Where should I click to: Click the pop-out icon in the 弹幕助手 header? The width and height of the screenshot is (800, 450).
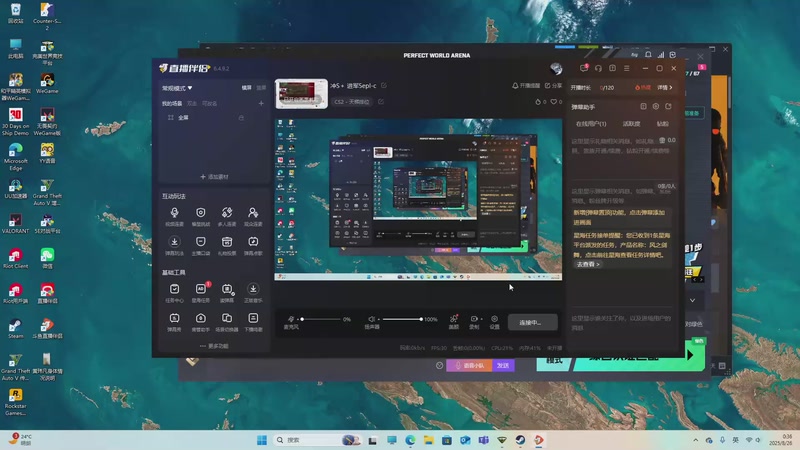(668, 107)
